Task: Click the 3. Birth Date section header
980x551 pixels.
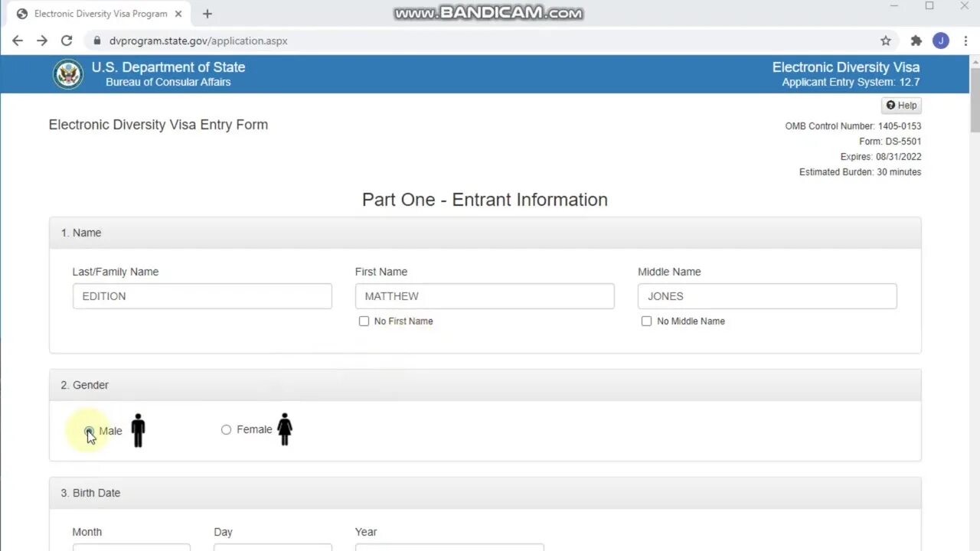Action: pos(485,493)
